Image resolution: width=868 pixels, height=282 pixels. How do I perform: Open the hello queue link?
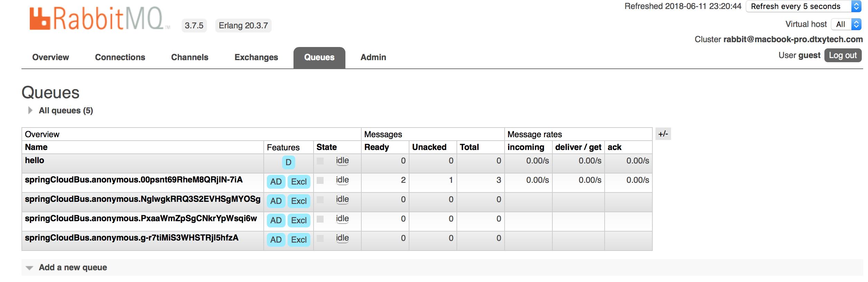point(35,160)
